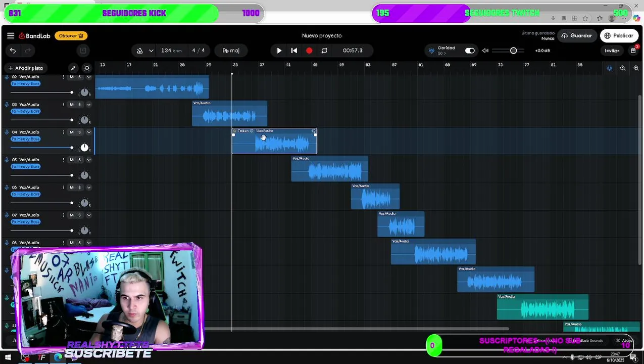
Task: Expand track 03 options chevron
Action: pyautogui.click(x=88, y=105)
